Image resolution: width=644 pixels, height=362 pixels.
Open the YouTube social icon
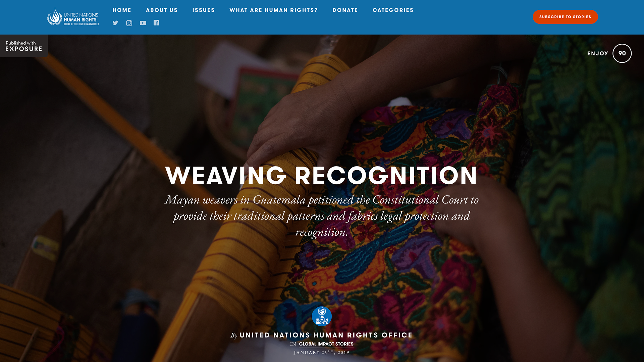tap(143, 23)
